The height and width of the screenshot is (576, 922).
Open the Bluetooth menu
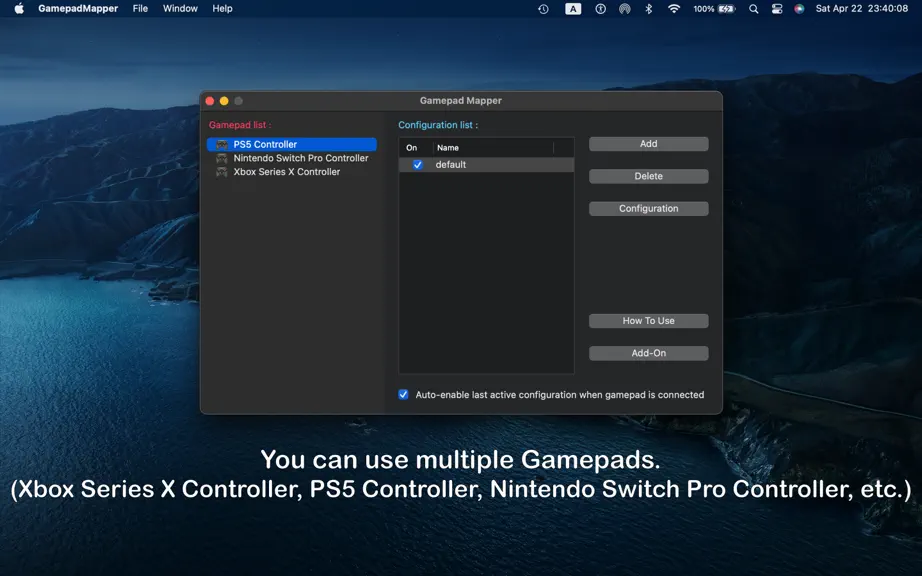[649, 9]
